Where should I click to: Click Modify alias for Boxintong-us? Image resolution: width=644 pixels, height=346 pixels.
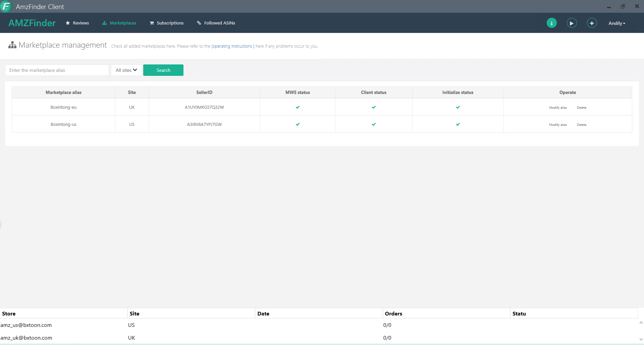(558, 125)
